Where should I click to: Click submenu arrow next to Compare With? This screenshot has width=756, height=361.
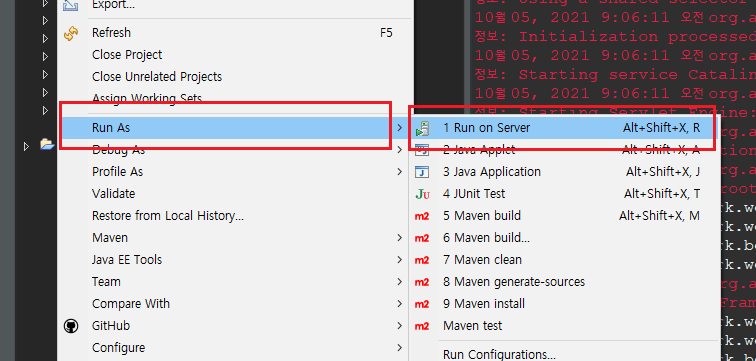[399, 304]
